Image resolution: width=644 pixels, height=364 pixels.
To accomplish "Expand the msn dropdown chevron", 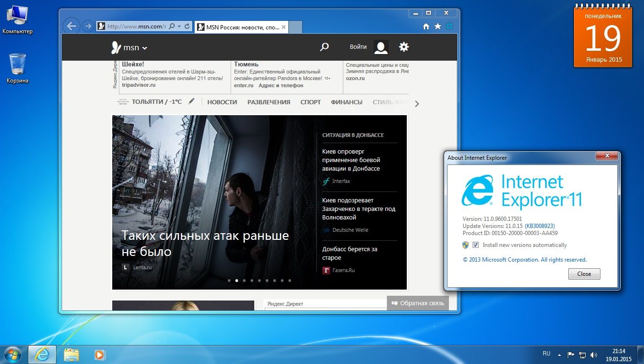I will click(x=145, y=48).
